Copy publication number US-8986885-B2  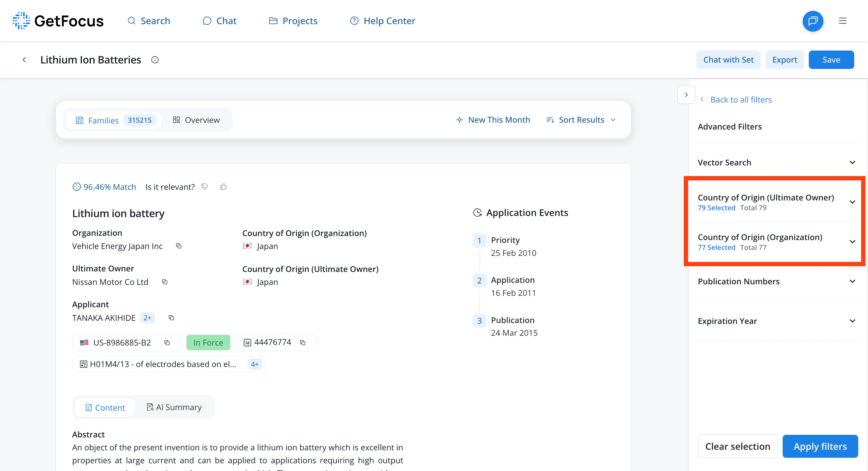(167, 342)
